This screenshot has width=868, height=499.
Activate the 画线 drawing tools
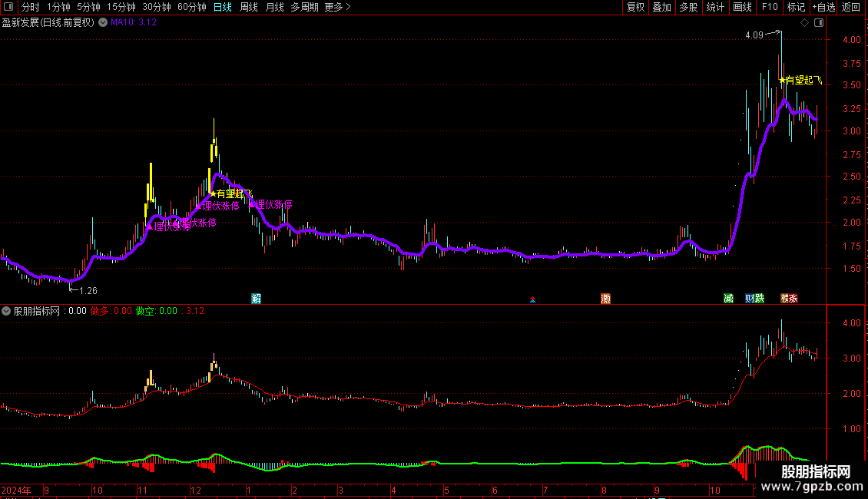pos(742,7)
